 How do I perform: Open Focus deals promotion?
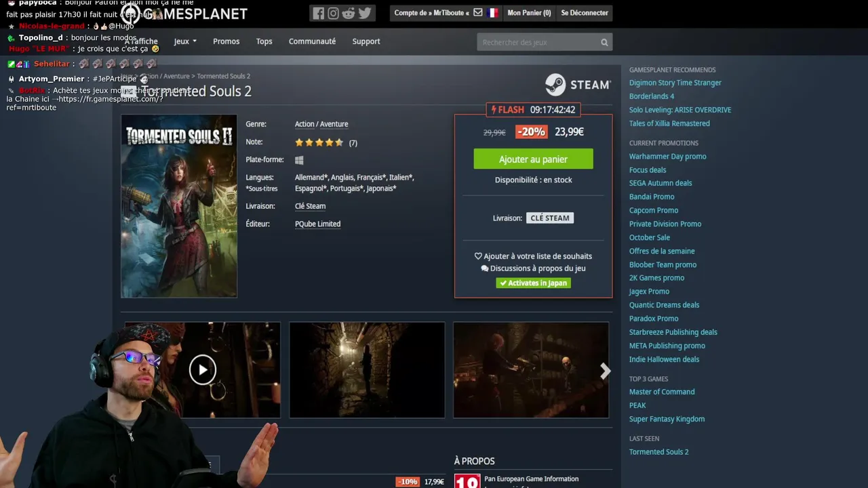(x=648, y=170)
